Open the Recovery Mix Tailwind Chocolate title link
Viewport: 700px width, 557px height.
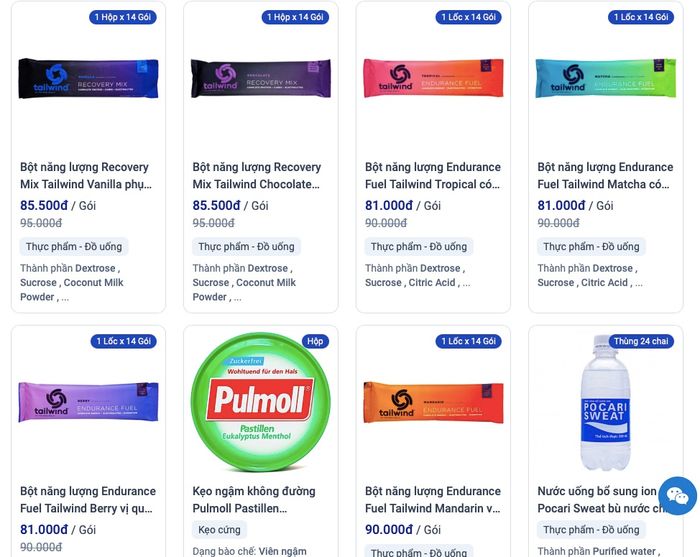pos(257,175)
